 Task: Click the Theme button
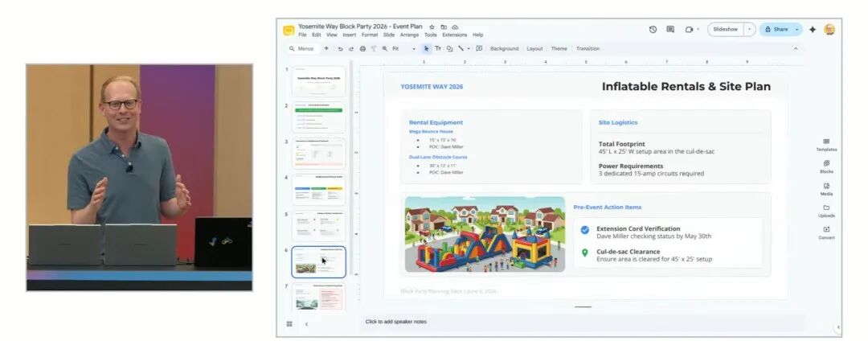[559, 49]
